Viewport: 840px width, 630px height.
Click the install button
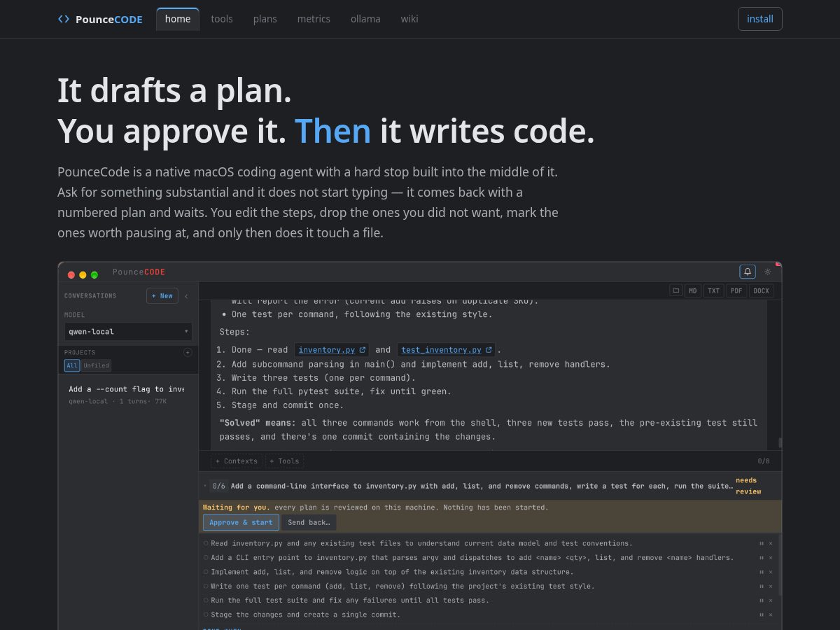760,19
